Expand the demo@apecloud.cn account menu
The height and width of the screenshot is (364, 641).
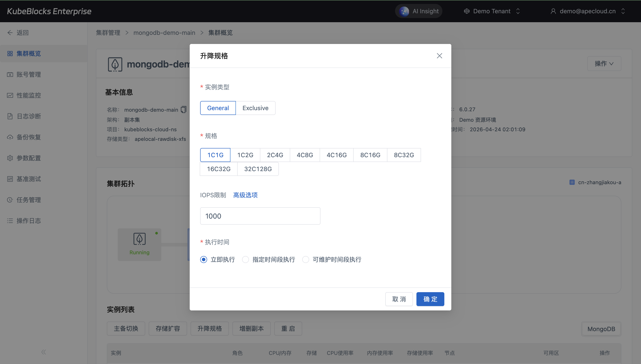587,11
